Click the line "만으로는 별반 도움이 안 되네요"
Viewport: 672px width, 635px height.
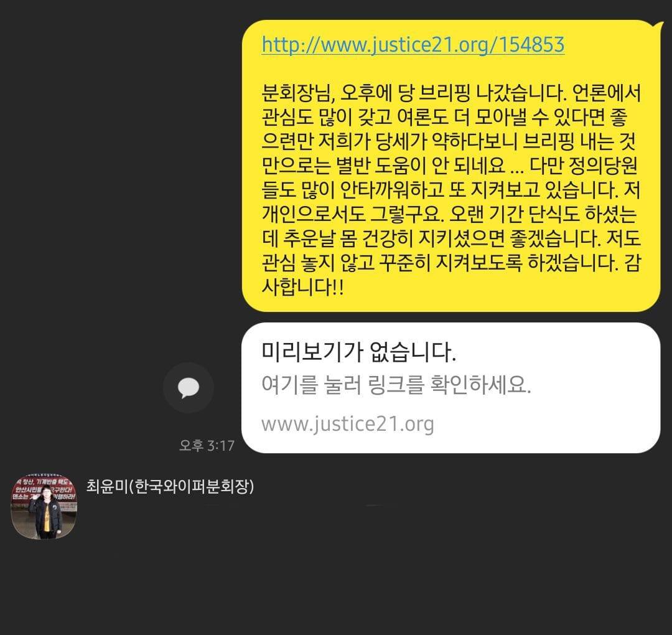384,166
